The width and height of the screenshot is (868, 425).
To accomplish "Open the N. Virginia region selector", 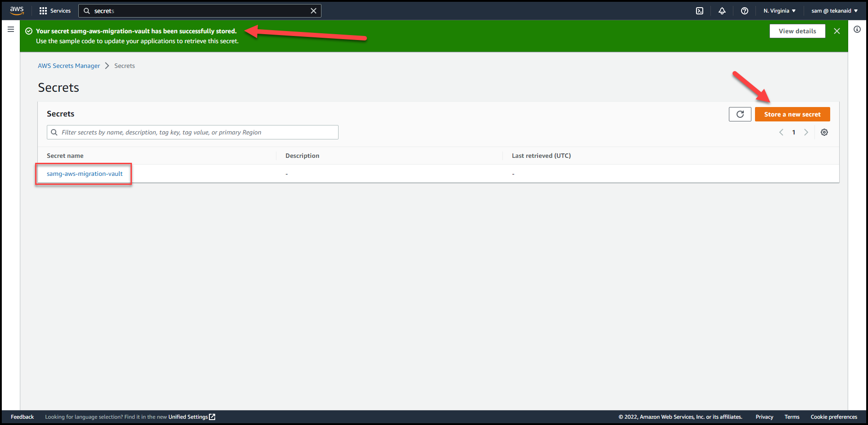I will [779, 10].
